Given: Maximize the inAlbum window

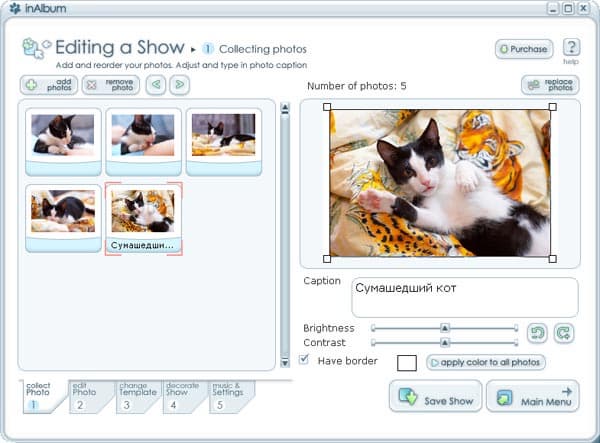Looking at the screenshot, I should (x=568, y=8).
